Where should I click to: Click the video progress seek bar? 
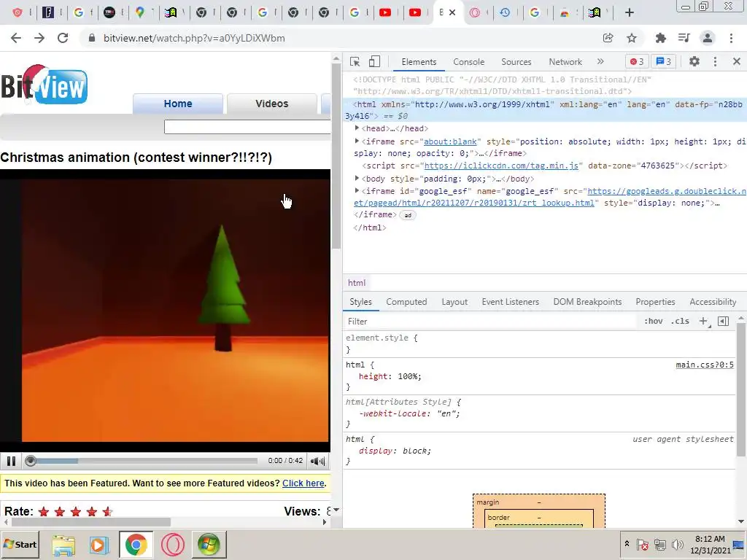[142, 461]
